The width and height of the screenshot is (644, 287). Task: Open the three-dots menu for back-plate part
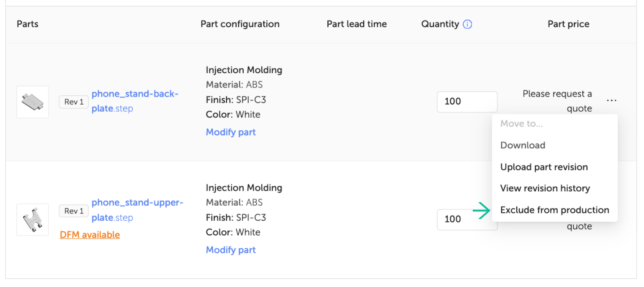(611, 101)
